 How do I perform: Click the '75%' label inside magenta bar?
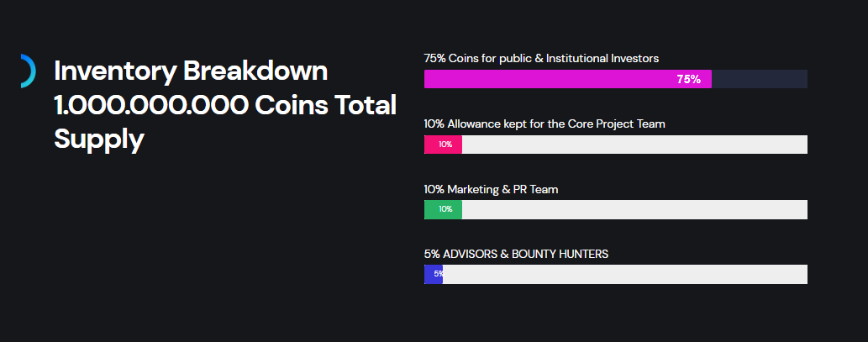click(688, 79)
